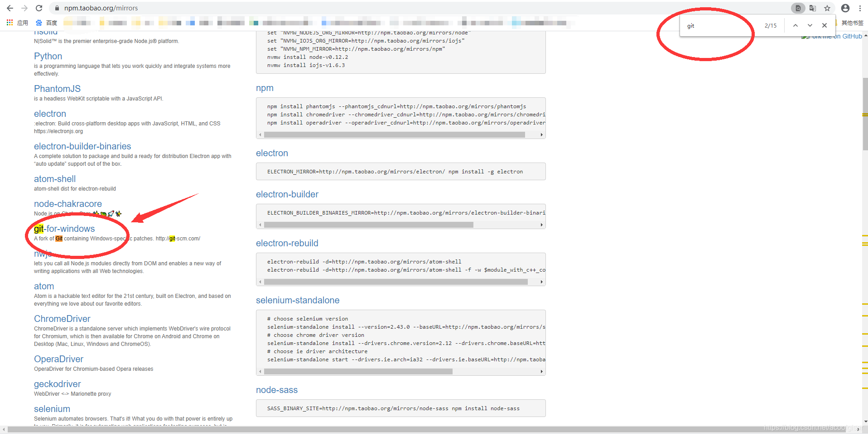Close the find bar
Viewport: 868px width, 436px height.
pyautogui.click(x=825, y=25)
